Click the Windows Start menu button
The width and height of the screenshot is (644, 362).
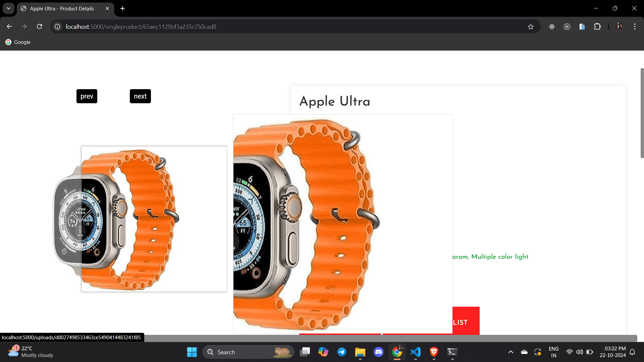click(192, 352)
